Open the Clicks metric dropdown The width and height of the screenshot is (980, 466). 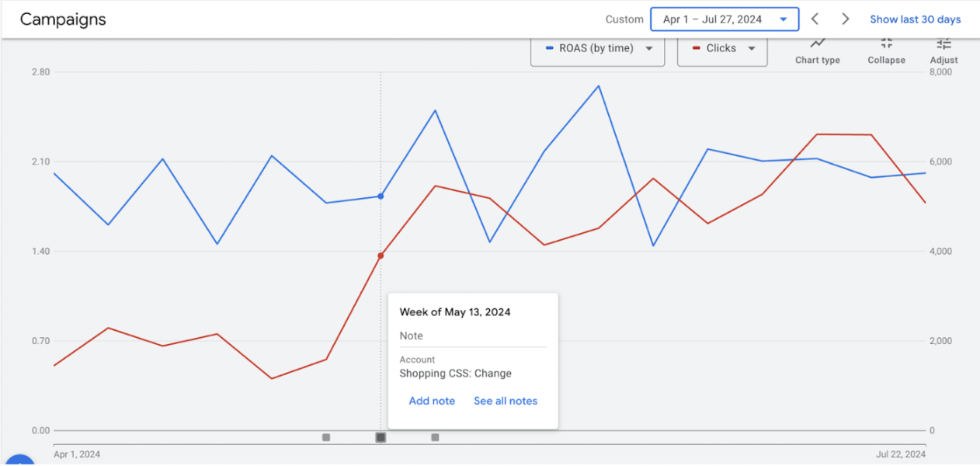(x=722, y=48)
